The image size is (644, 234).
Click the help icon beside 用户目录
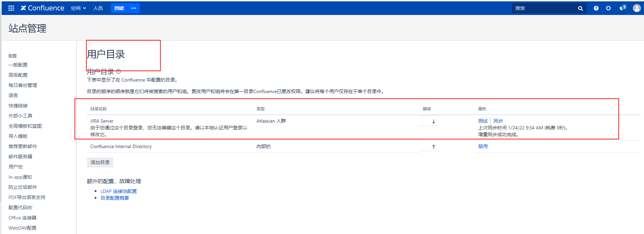[118, 71]
